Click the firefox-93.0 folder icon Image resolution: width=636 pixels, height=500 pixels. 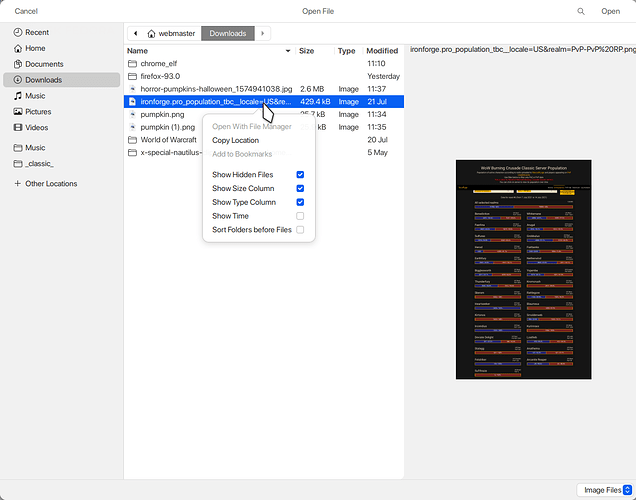tap(132, 76)
